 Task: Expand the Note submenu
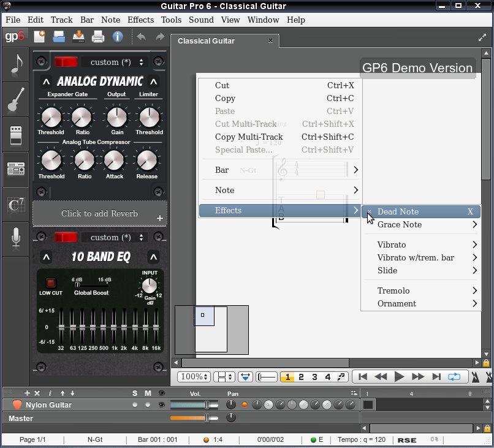280,190
